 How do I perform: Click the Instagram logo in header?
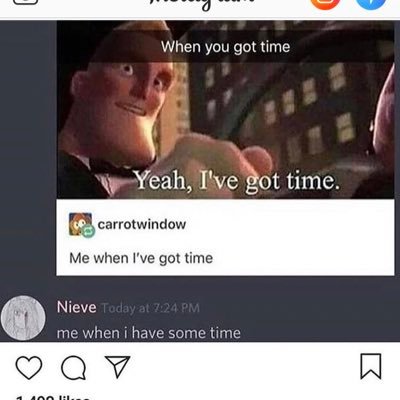click(202, 4)
